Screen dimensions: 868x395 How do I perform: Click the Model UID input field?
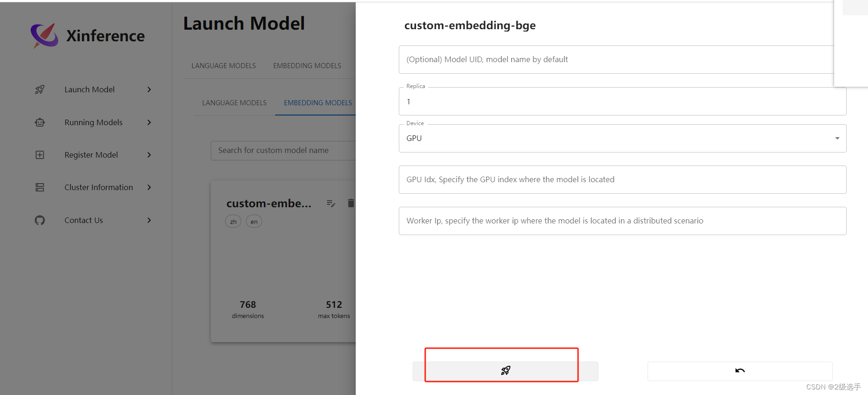tap(616, 59)
